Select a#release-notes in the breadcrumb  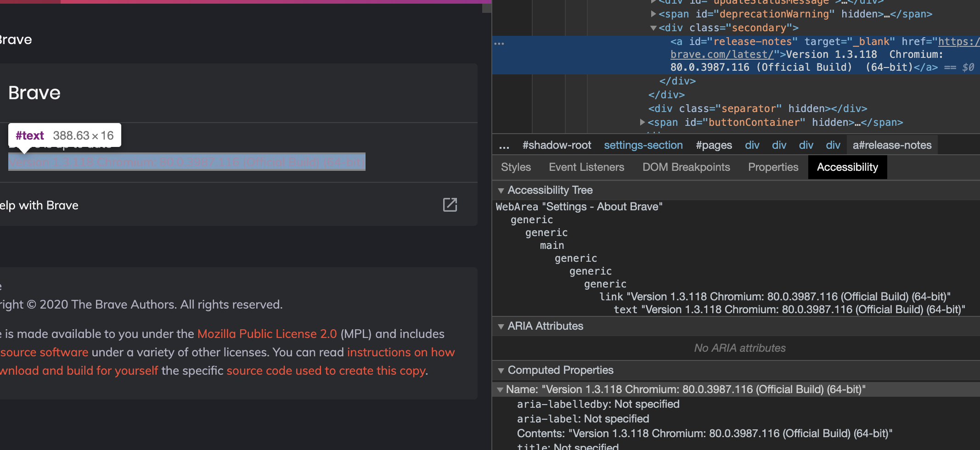(x=892, y=145)
